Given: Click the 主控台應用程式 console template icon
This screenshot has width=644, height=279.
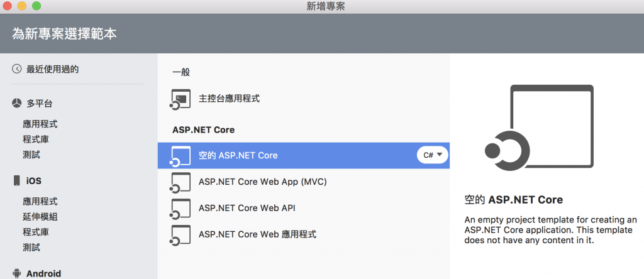Looking at the screenshot, I should (180, 100).
